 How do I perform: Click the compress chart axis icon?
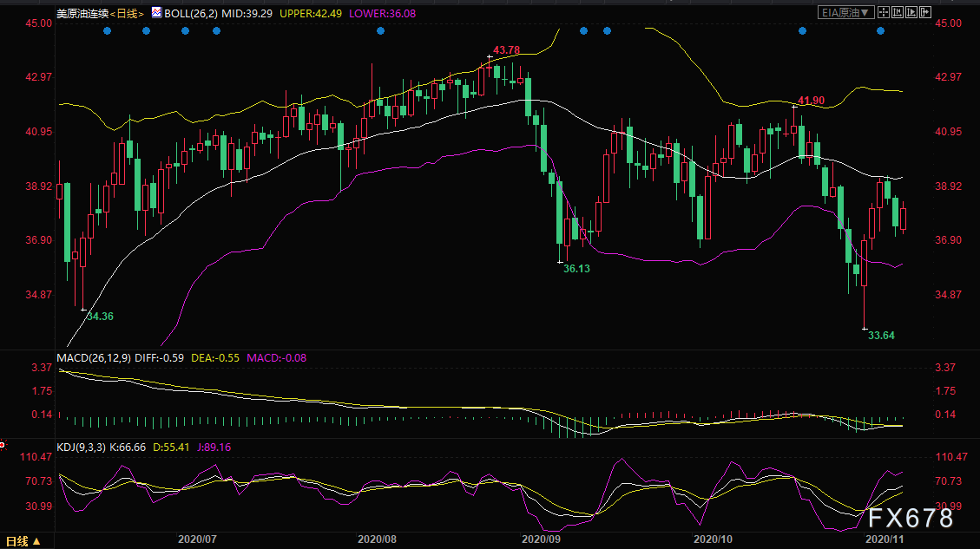(898, 12)
